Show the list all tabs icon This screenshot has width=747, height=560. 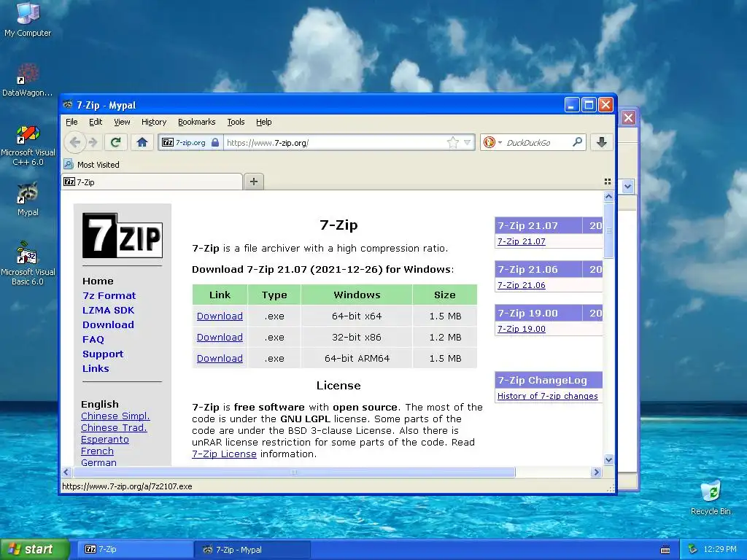pos(608,182)
